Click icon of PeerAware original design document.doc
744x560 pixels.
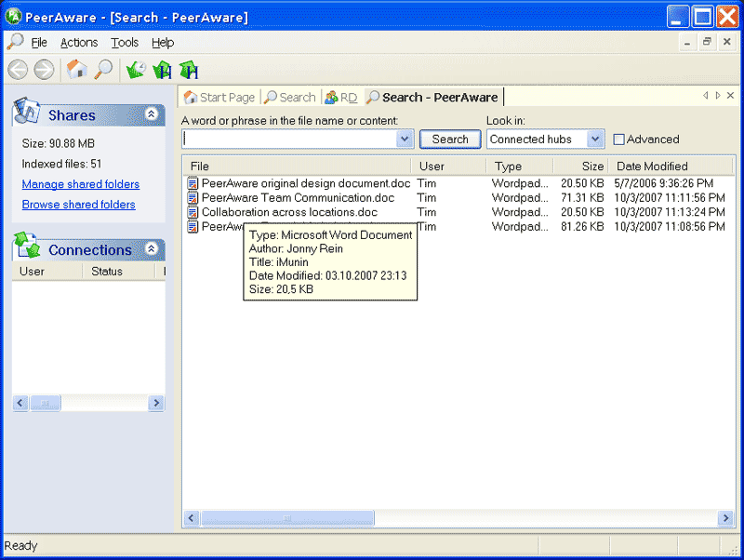coord(193,183)
